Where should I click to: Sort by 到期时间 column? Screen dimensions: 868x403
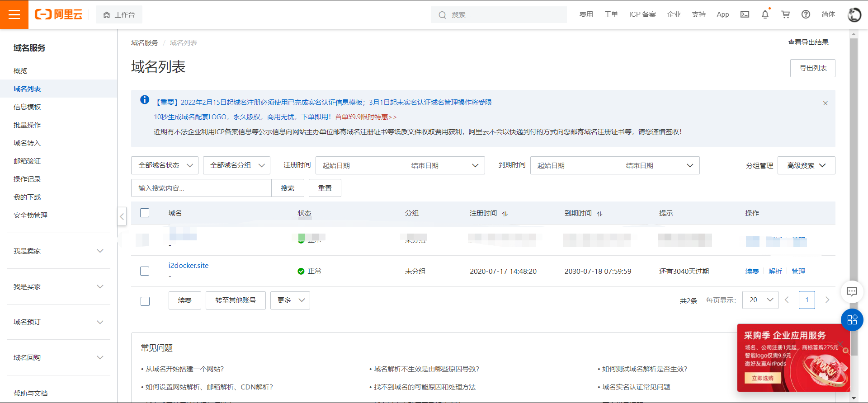599,214
